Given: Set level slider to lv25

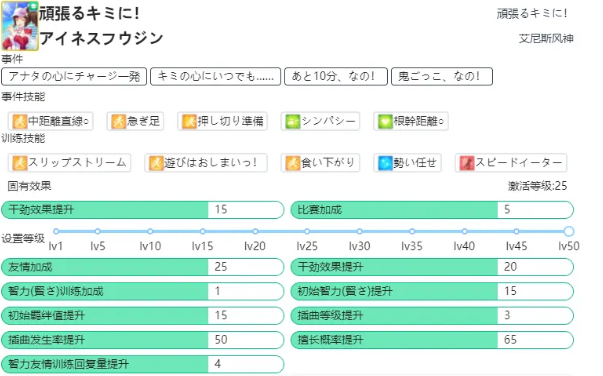Looking at the screenshot, I should pyautogui.click(x=307, y=231).
